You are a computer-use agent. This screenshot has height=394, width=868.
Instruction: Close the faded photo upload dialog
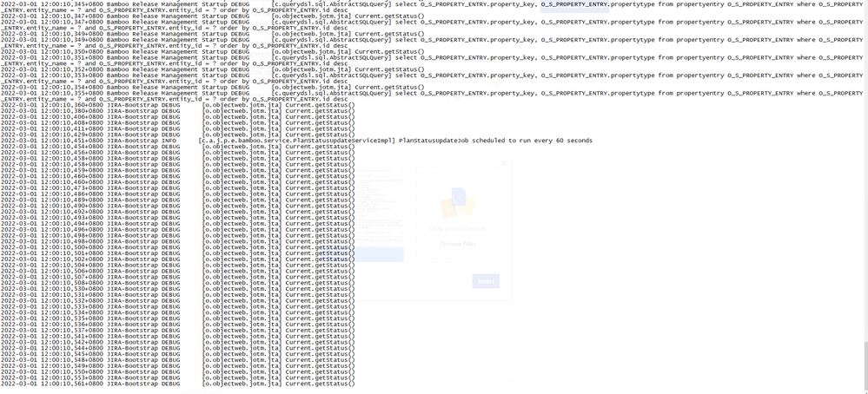point(503,163)
